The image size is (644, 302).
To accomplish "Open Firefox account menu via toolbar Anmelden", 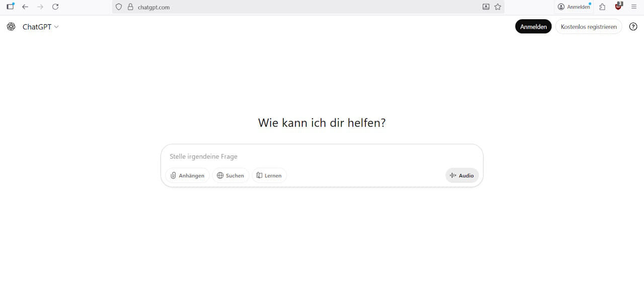I will (573, 7).
